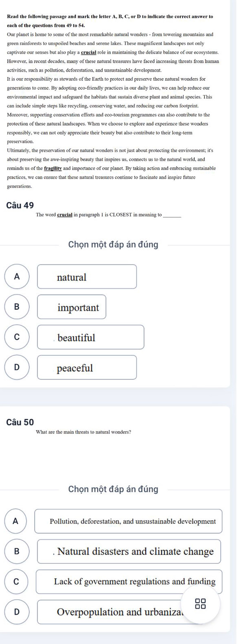Viewport: 250px width, 644px height.
Task: Click the Câu 50 question heading
Action: click(20, 422)
